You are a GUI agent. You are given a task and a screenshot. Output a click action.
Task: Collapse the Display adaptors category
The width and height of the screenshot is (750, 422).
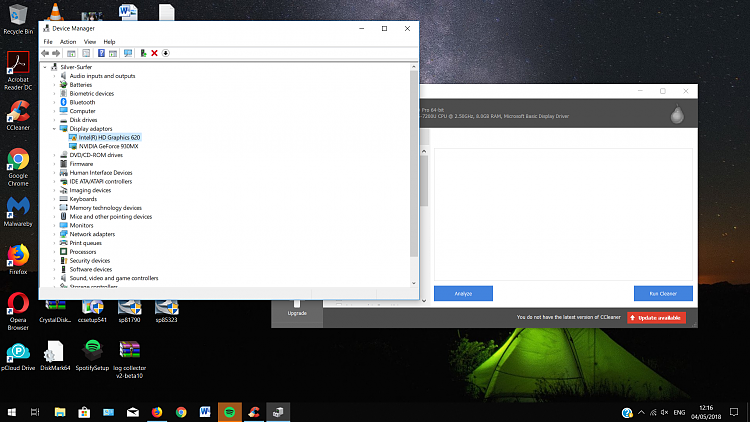(54, 129)
